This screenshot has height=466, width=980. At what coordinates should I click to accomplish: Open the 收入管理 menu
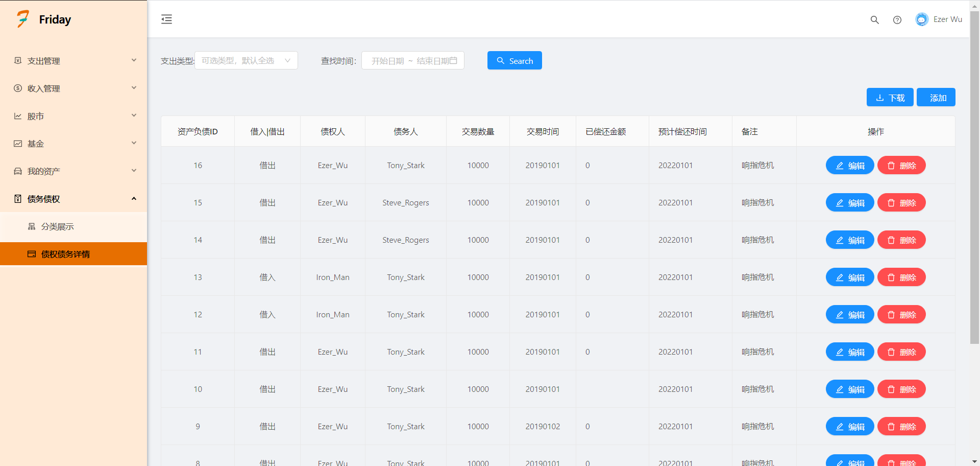73,88
